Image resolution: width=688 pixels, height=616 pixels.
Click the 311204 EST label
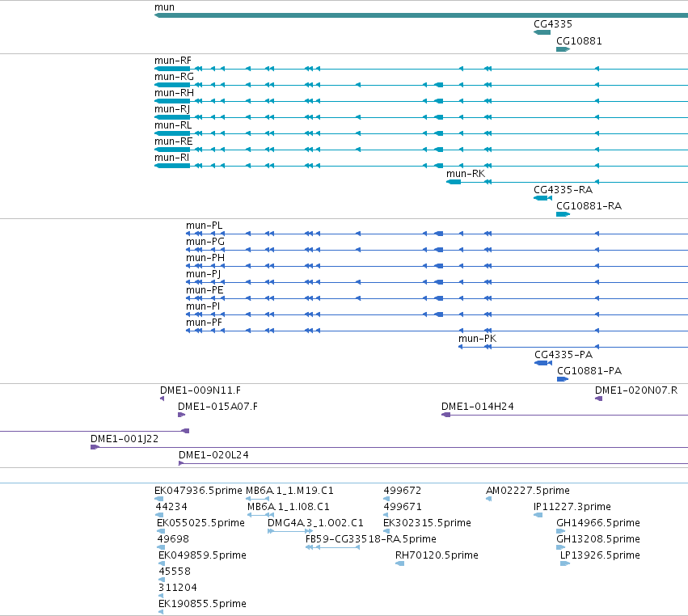point(177,588)
